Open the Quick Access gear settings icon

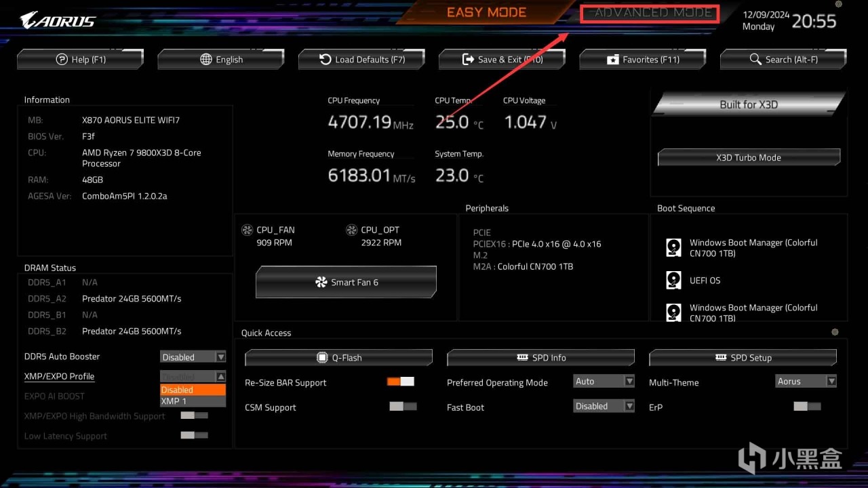coord(835,332)
